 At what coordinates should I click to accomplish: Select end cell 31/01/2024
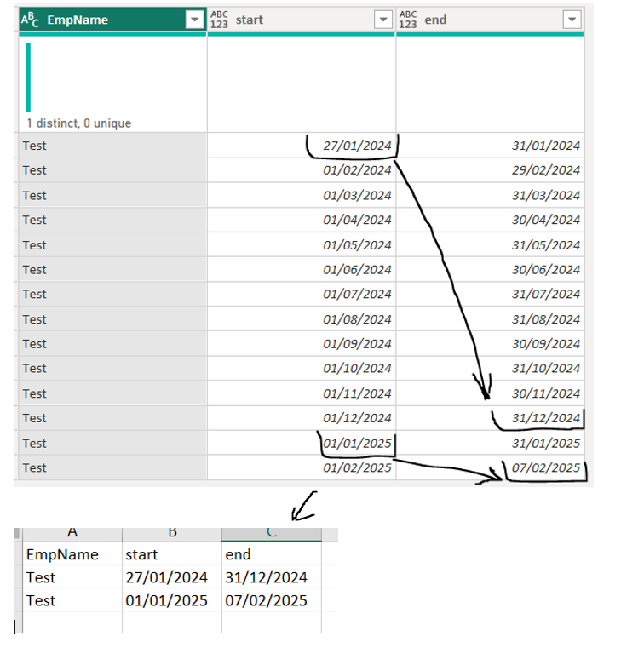(490, 146)
